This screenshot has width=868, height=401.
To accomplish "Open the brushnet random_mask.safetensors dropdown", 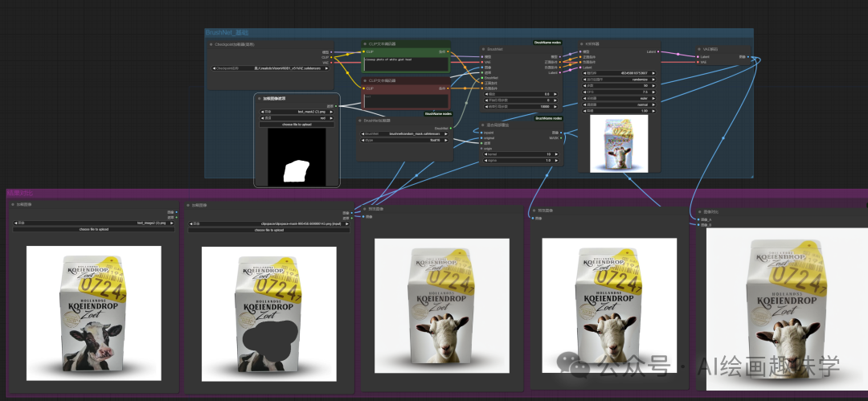I will coord(404,133).
